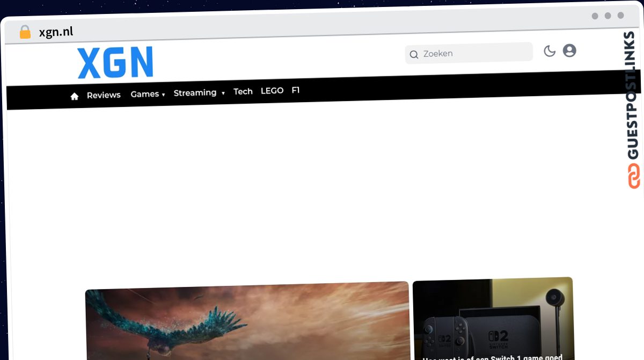Click the xgn.nl address text

[x=56, y=32]
